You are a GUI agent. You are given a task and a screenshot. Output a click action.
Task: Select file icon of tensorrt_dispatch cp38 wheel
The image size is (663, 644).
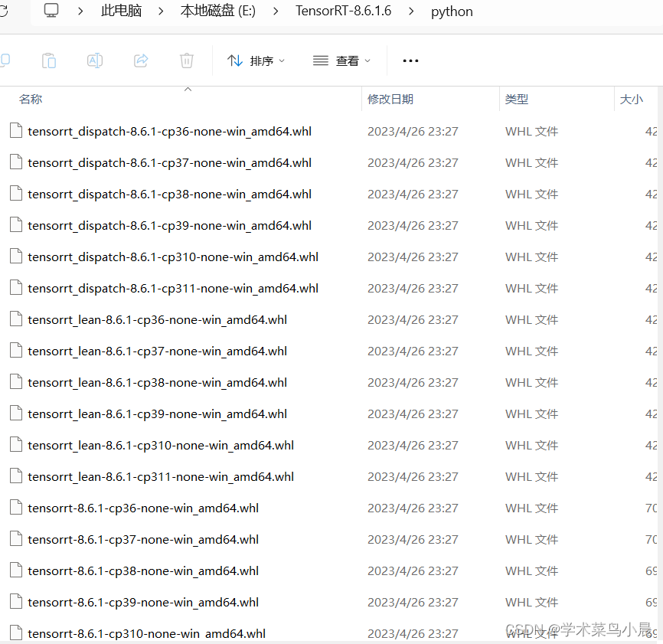[16, 193]
